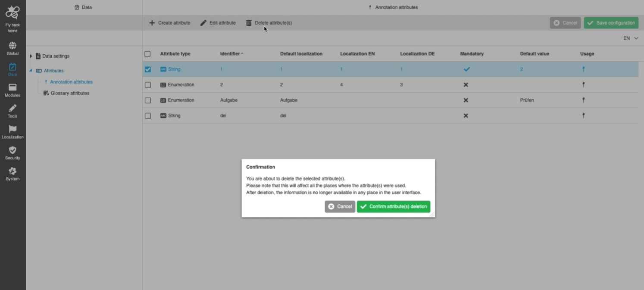
Task: Cancel the confirmation dialog
Action: (x=340, y=206)
